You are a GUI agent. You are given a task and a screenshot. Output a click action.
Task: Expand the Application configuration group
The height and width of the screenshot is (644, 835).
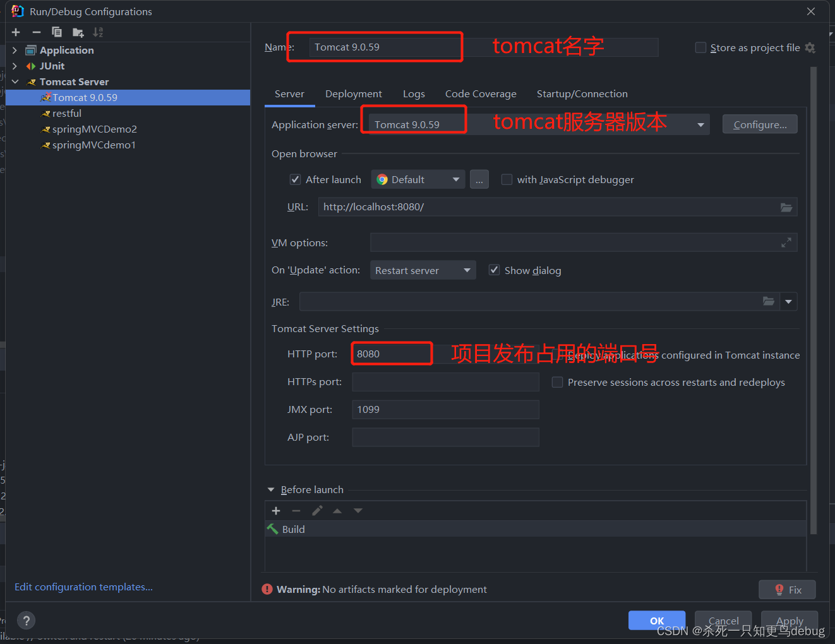click(15, 50)
